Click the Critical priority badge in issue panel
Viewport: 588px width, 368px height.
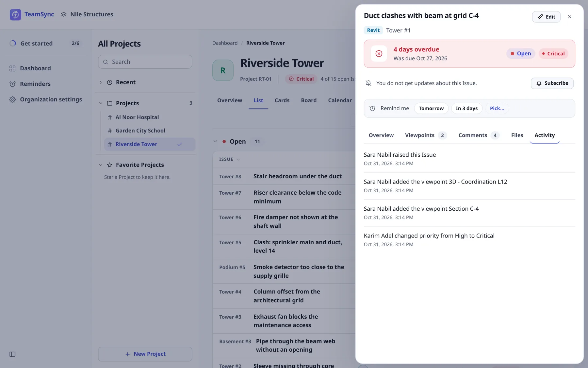(x=553, y=54)
